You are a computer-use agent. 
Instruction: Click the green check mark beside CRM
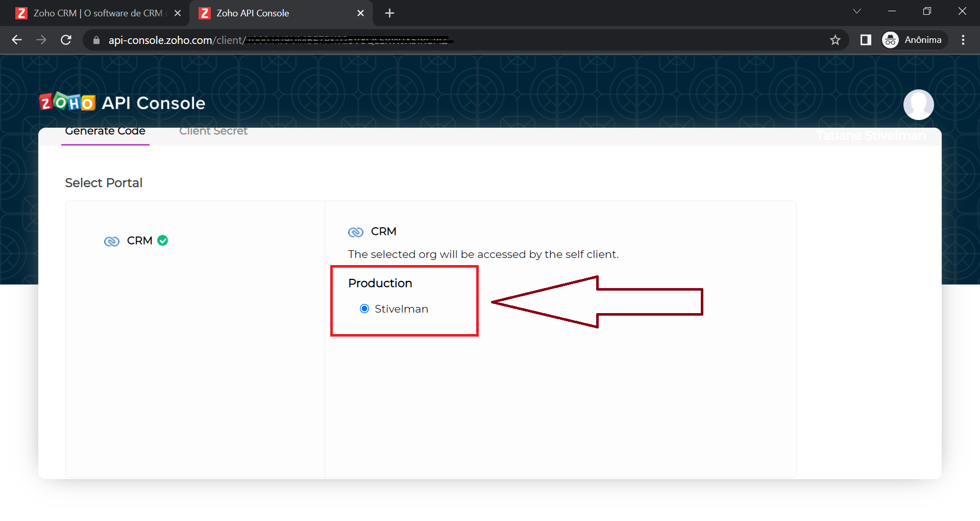[163, 240]
